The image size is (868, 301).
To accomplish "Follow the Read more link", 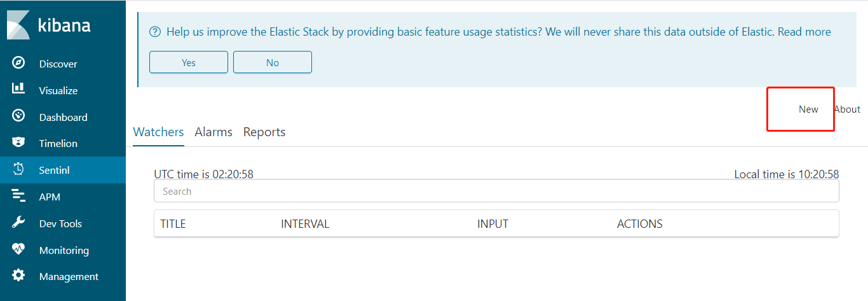I will coord(804,32).
